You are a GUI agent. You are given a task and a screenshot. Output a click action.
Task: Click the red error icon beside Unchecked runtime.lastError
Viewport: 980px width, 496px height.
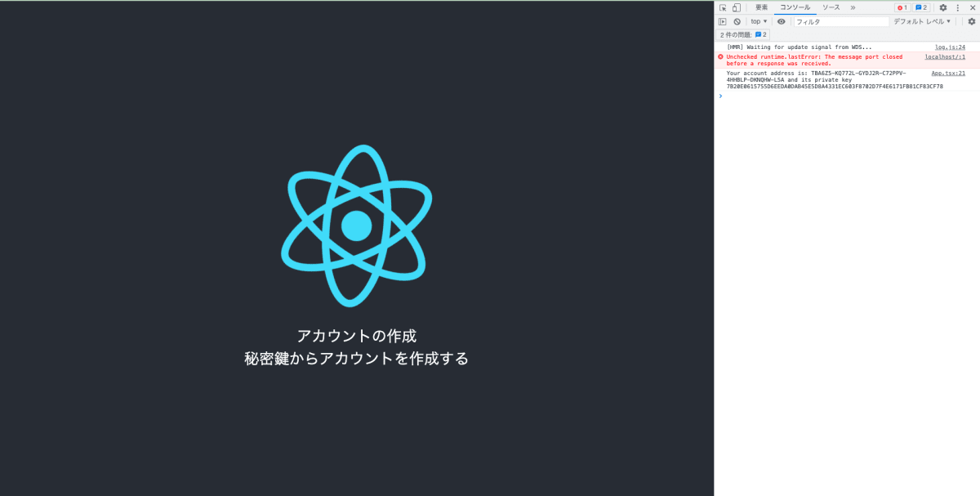(720, 57)
